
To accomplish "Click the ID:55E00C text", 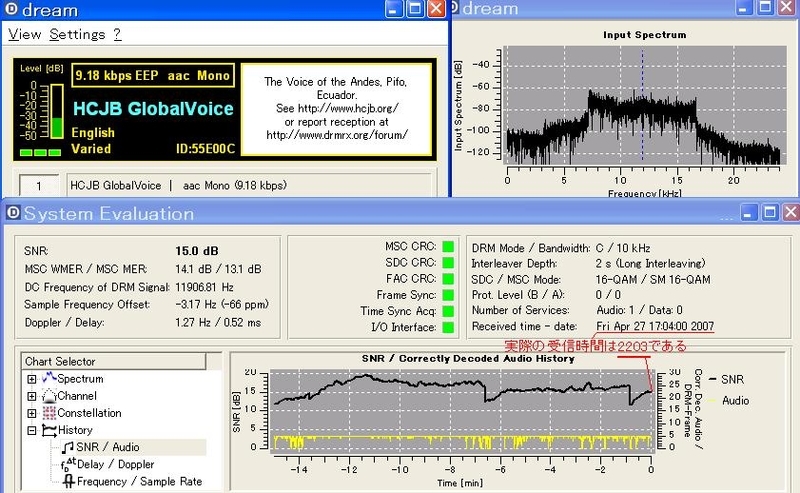I will tap(205, 149).
